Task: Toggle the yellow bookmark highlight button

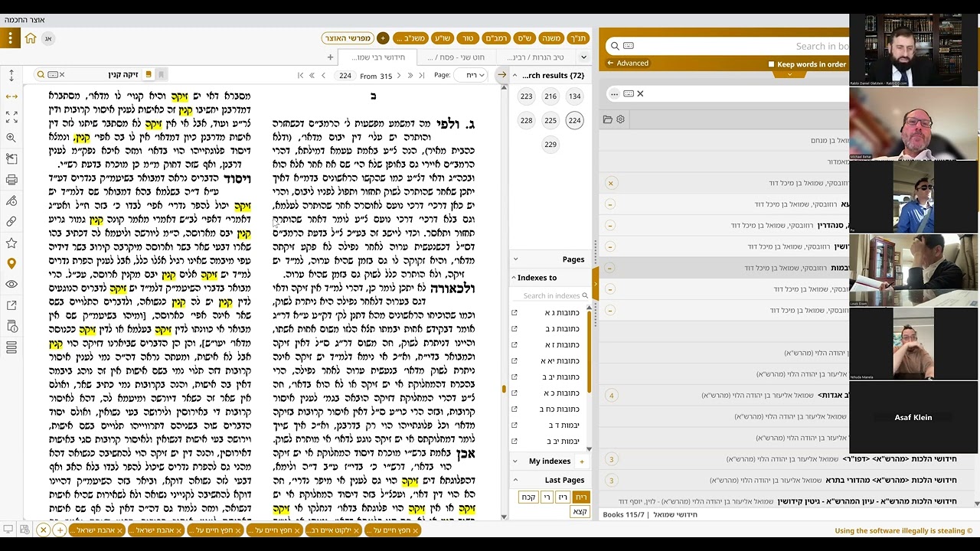Action: coord(149,74)
